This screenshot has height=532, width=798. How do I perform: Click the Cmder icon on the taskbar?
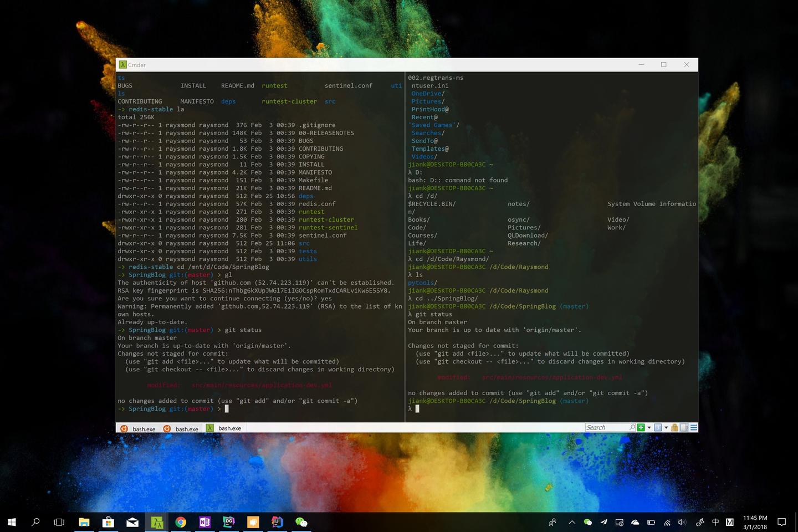pyautogui.click(x=157, y=522)
